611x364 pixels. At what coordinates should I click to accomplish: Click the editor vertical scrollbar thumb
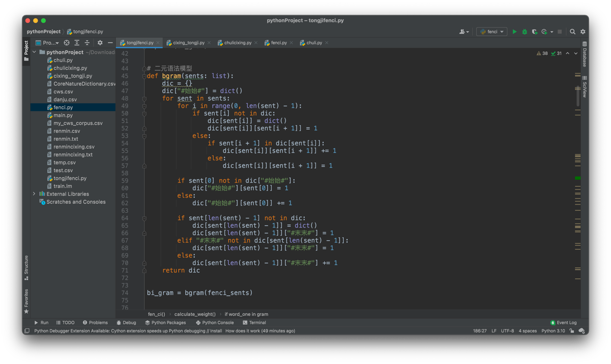pyautogui.click(x=577, y=96)
